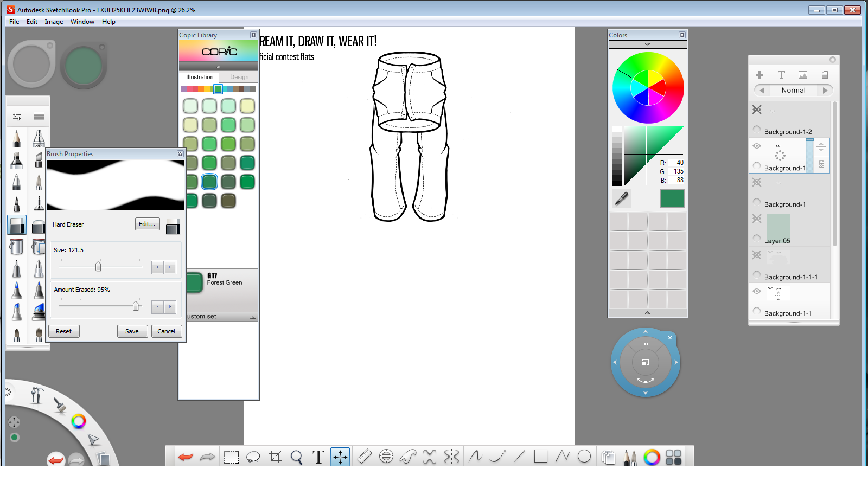This screenshot has width=868, height=488.
Task: Open Brush Palette from bottom toolbar
Action: point(630,457)
